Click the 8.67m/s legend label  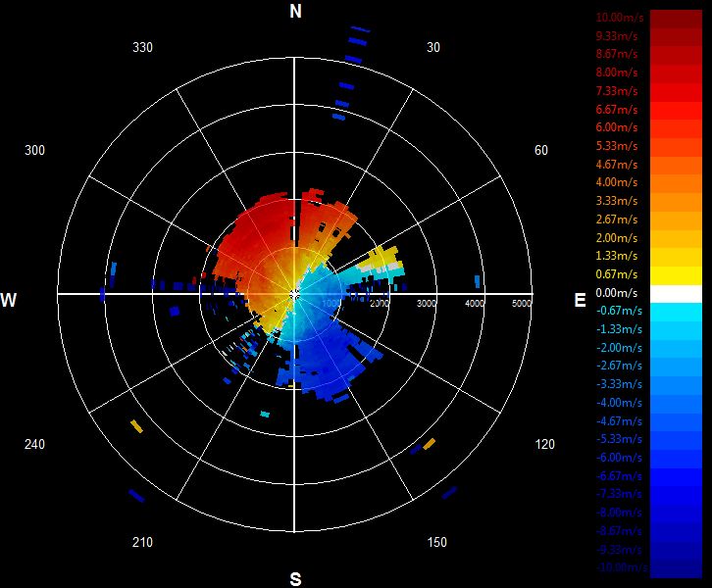(617, 54)
